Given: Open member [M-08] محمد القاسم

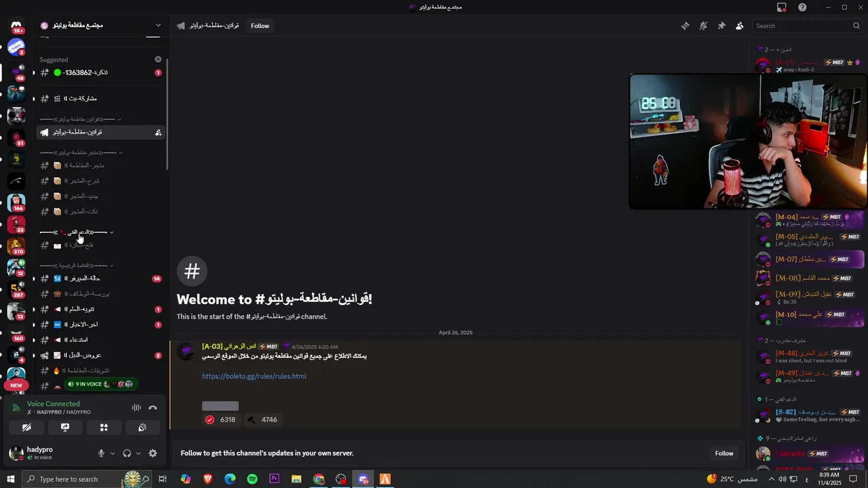Looking at the screenshot, I should (810, 278).
